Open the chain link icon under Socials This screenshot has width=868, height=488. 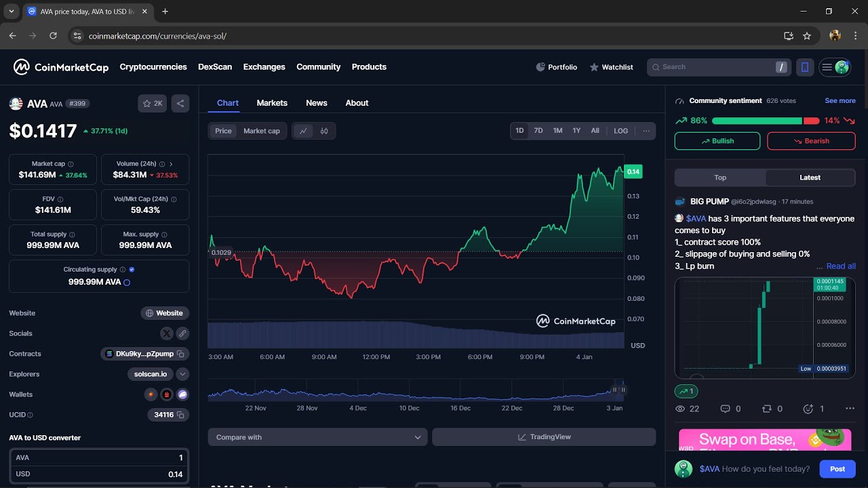(182, 333)
